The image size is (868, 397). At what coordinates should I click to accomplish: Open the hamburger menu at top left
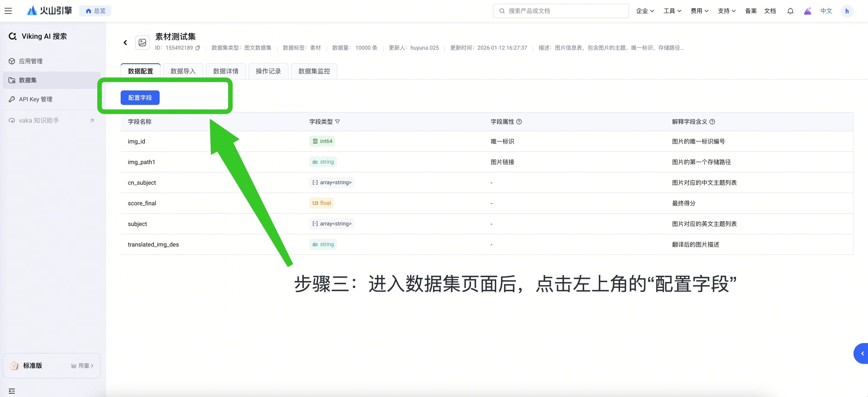(x=8, y=11)
